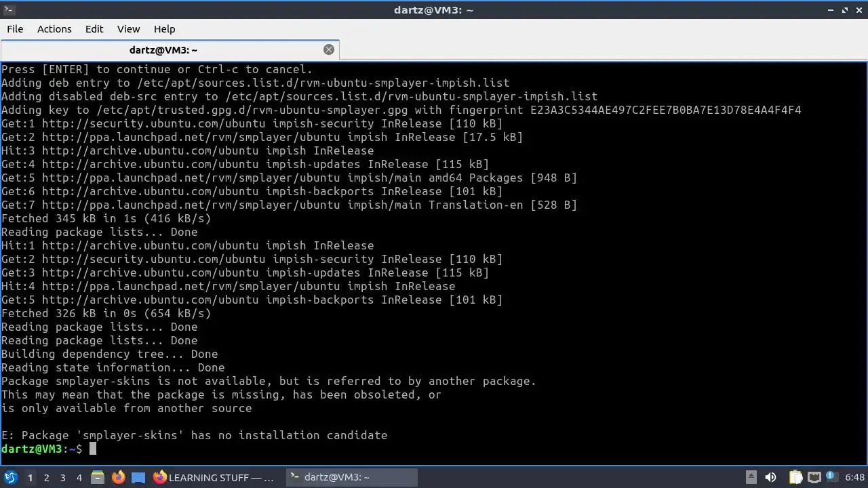Open the Edit menu
The height and width of the screenshot is (488, 868).
point(94,29)
